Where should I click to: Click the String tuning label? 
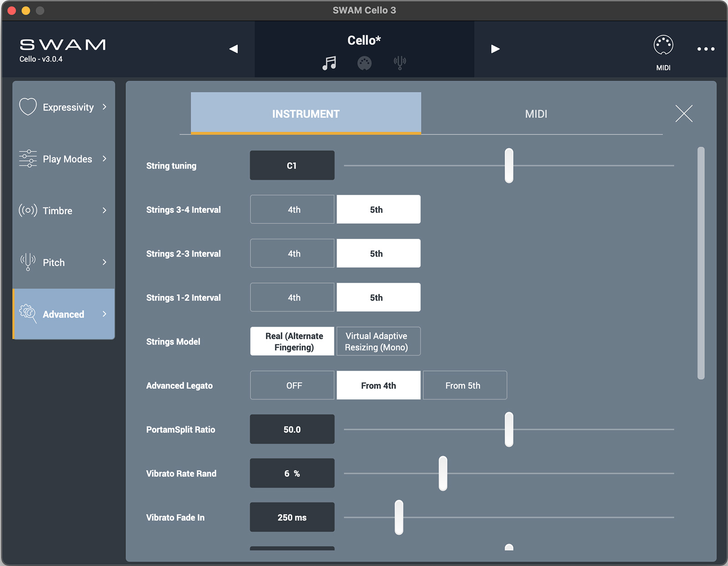click(x=171, y=166)
